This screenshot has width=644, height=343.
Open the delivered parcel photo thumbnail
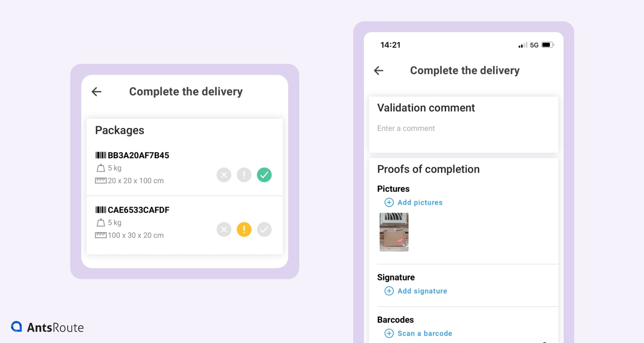point(394,232)
